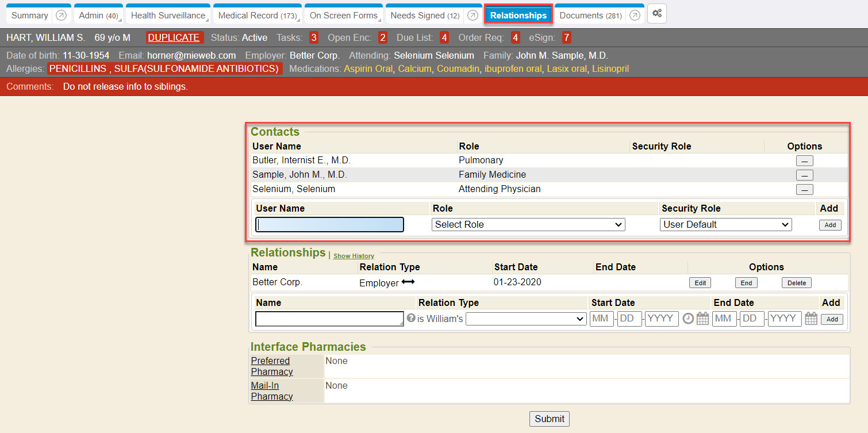Open the Health Surveillance tab
This screenshot has width=868, height=433.
pyautogui.click(x=168, y=16)
